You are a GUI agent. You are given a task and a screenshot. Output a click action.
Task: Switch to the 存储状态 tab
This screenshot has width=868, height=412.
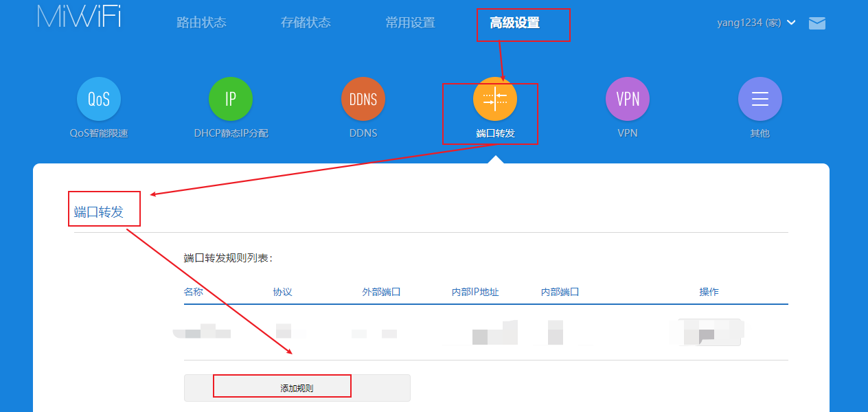pos(306,23)
